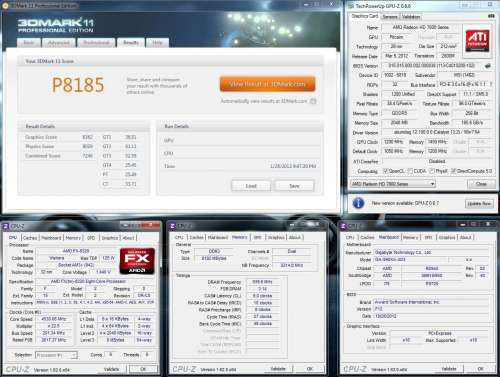The width and height of the screenshot is (500, 377).
Task: Click the P8185 score text in 3DMark
Action: click(x=78, y=85)
